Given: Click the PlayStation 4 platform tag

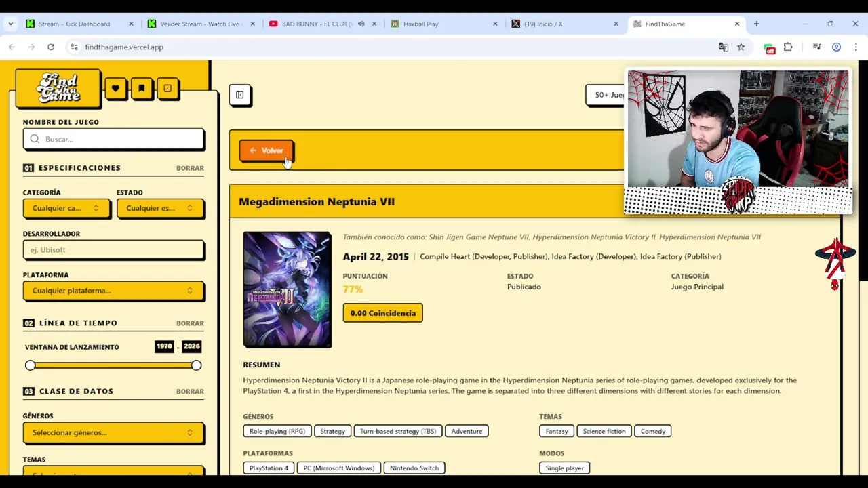Looking at the screenshot, I should 269,468.
